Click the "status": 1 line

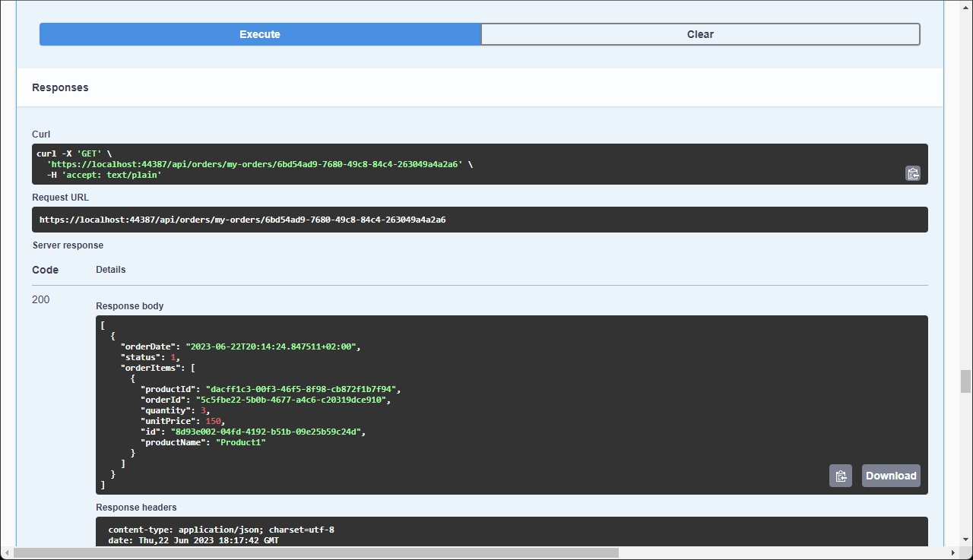point(151,357)
